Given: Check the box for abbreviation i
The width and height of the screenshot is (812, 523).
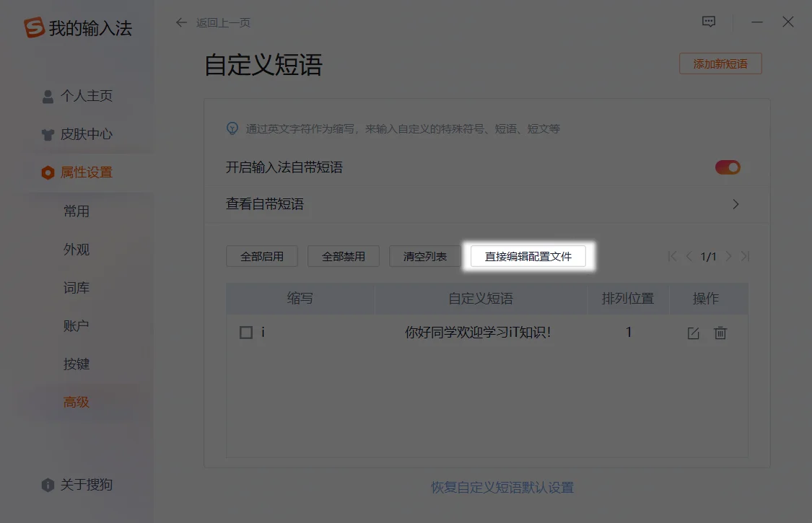Looking at the screenshot, I should (246, 333).
